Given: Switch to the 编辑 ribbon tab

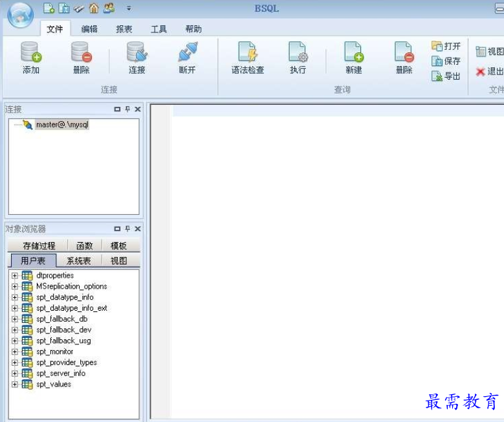Looking at the screenshot, I should pos(89,29).
